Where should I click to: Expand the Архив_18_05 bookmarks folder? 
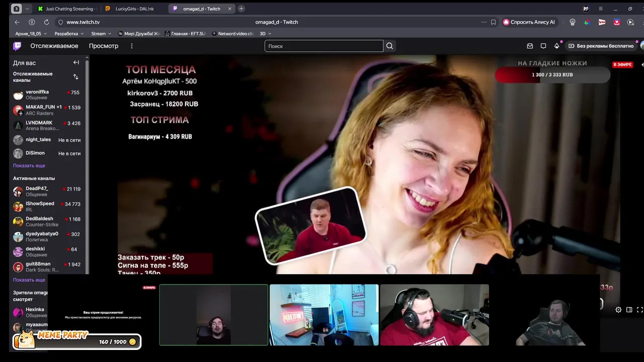[31, 34]
